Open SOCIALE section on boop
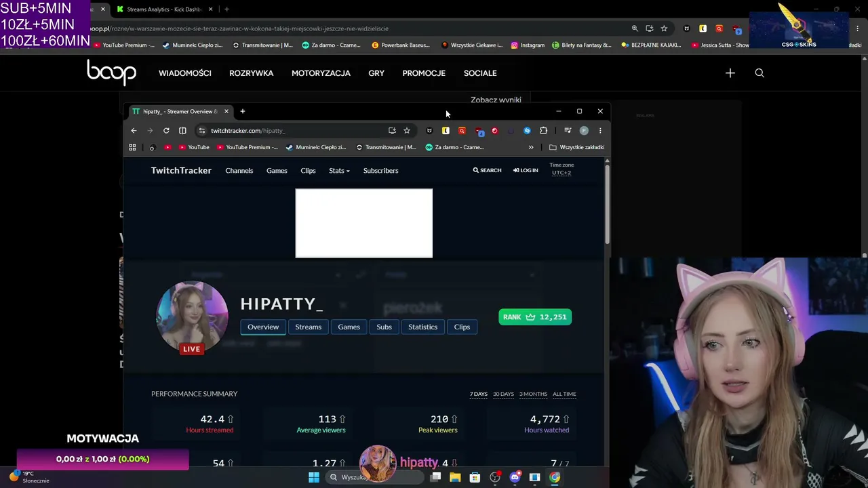This screenshot has height=488, width=868. pos(480,73)
